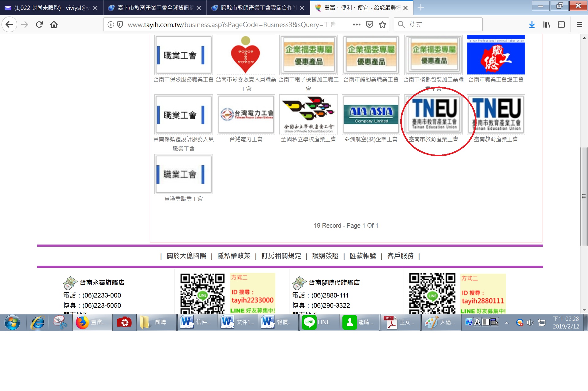The width and height of the screenshot is (588, 391).
Task: Open 台南縣婚禮設計服務人員 thumbnail
Action: pos(183,114)
